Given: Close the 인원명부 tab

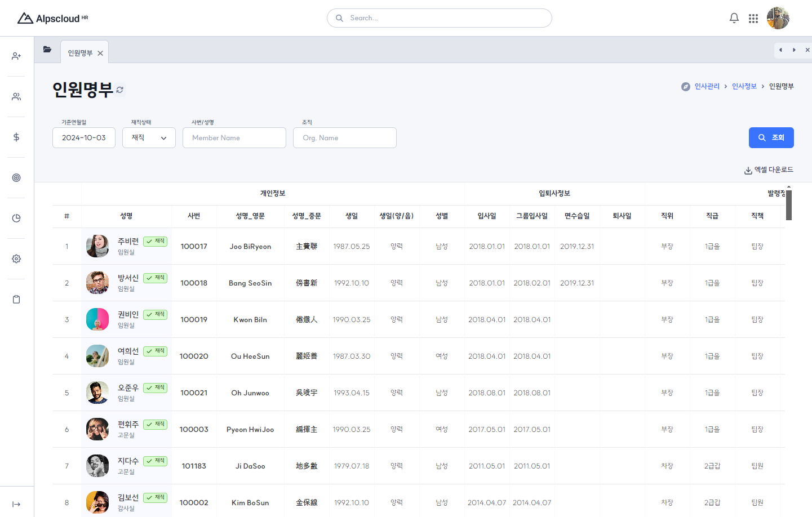Looking at the screenshot, I should [x=100, y=54].
